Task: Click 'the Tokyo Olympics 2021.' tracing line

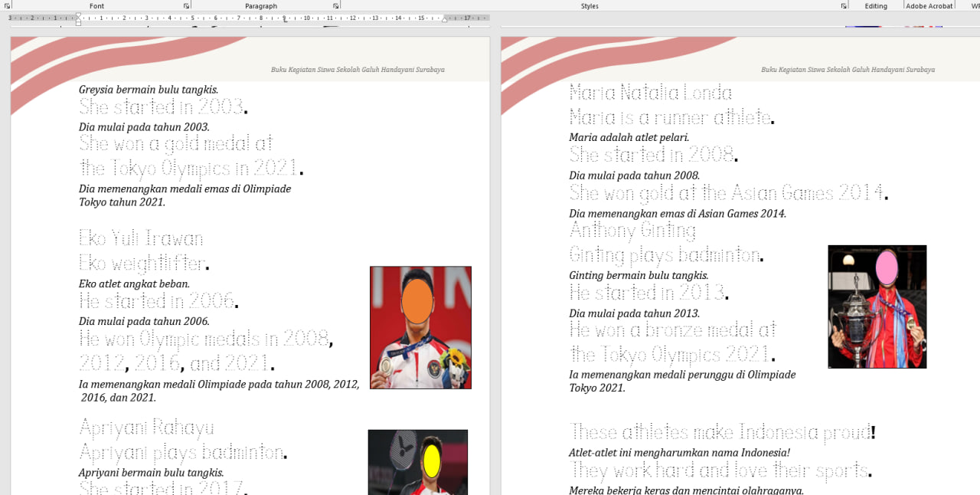Action: pyautogui.click(x=672, y=355)
